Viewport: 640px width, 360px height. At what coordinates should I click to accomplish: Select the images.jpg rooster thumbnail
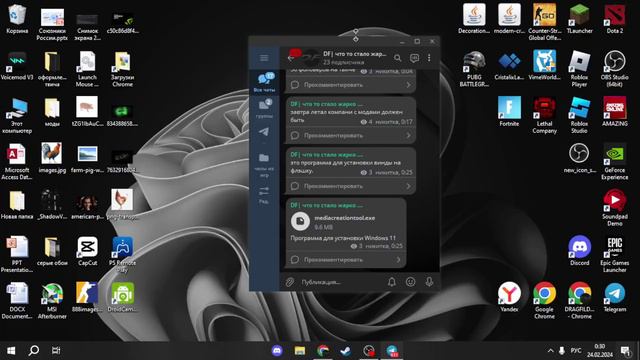tap(52, 158)
